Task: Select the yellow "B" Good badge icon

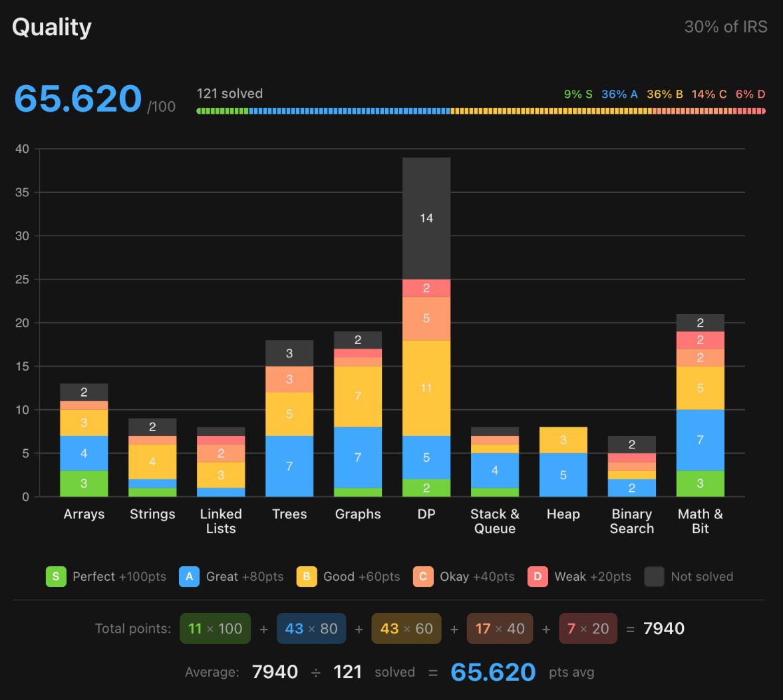Action: pyautogui.click(x=307, y=576)
